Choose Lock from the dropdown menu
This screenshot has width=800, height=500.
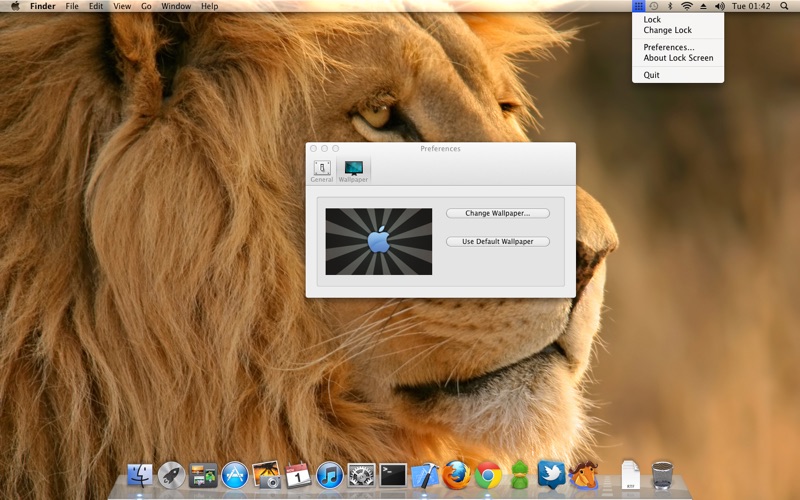tap(652, 20)
